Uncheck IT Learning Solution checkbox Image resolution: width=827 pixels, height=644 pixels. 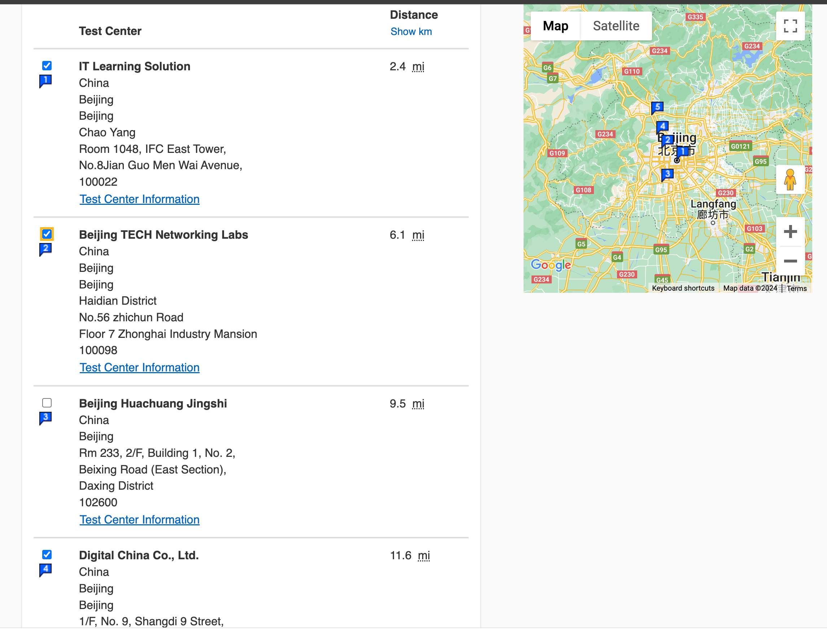pyautogui.click(x=47, y=66)
